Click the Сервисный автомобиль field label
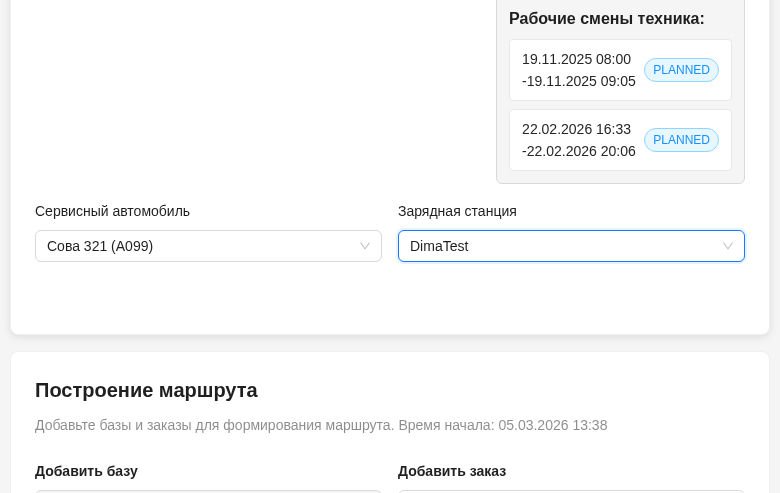 tap(112, 211)
